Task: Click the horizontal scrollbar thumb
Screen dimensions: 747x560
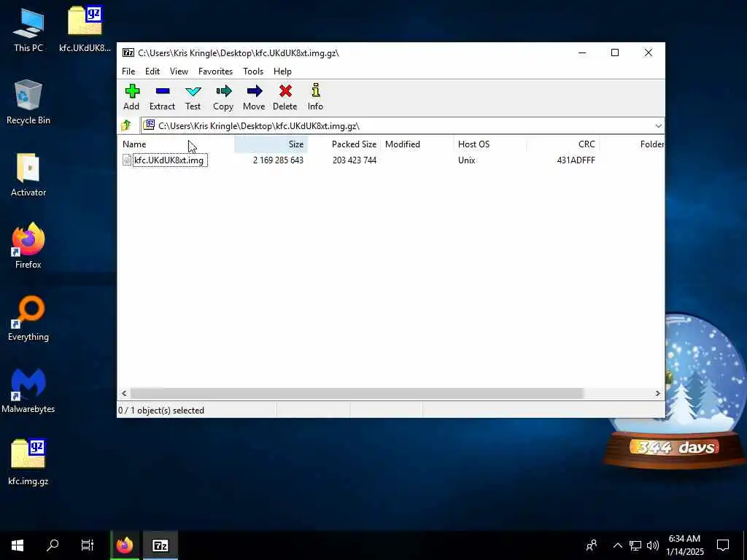Action: point(356,393)
